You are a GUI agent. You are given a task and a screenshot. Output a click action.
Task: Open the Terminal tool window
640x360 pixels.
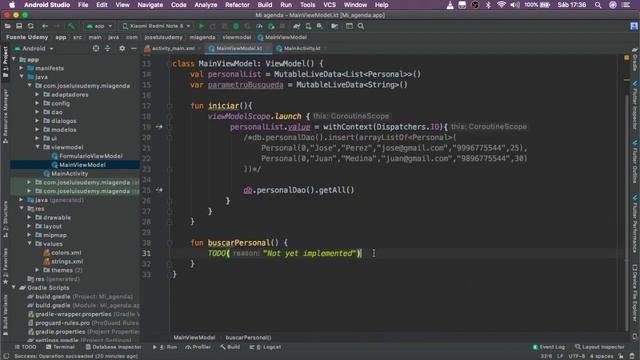[60, 347]
